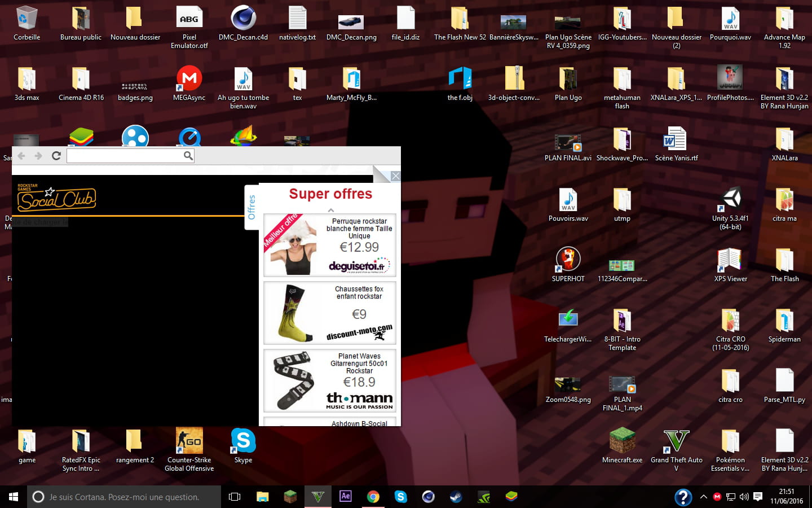The height and width of the screenshot is (508, 812).
Task: Open the Planet Waves Gitarrengurt offer
Action: pyautogui.click(x=330, y=380)
